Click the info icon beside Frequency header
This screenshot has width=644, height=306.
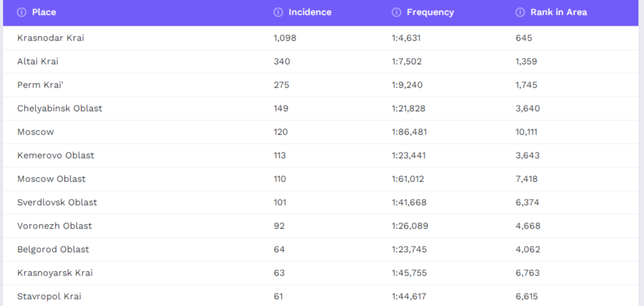click(x=396, y=12)
